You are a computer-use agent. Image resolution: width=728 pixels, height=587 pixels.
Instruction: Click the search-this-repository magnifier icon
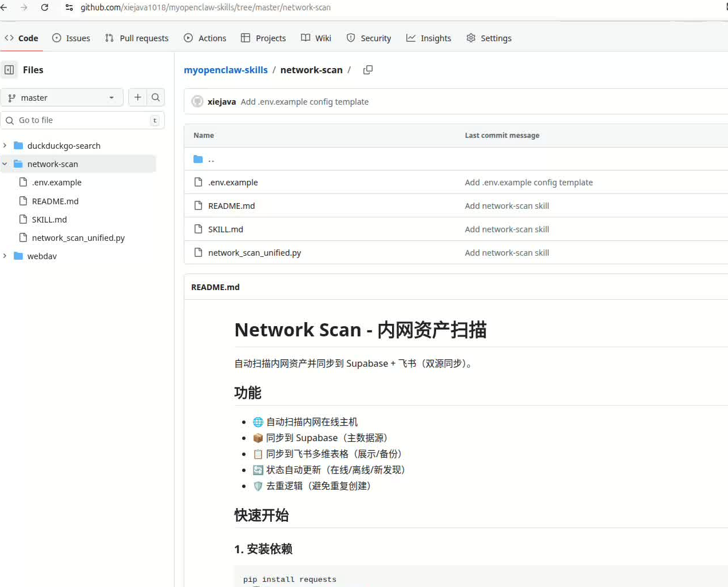pyautogui.click(x=156, y=97)
